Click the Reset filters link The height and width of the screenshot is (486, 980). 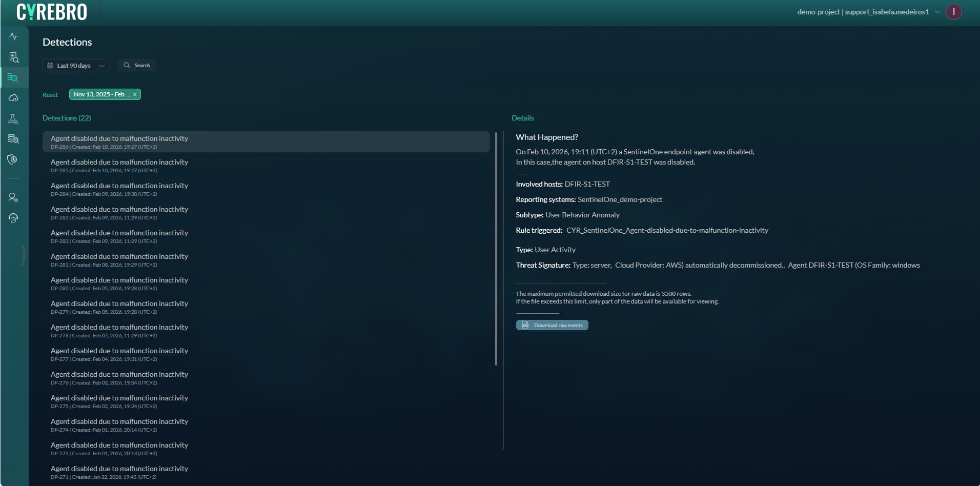coord(50,95)
